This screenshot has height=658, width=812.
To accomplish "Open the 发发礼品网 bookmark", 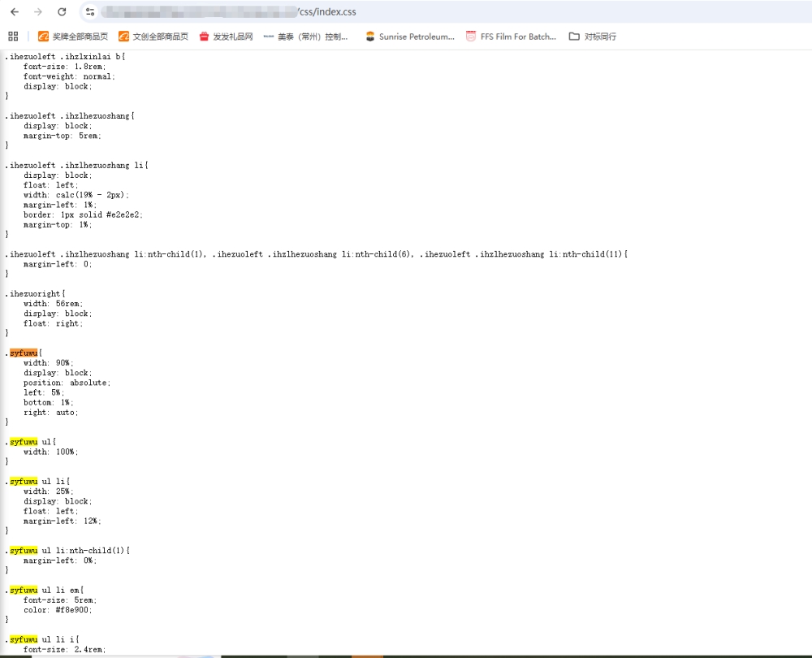I will (227, 37).
